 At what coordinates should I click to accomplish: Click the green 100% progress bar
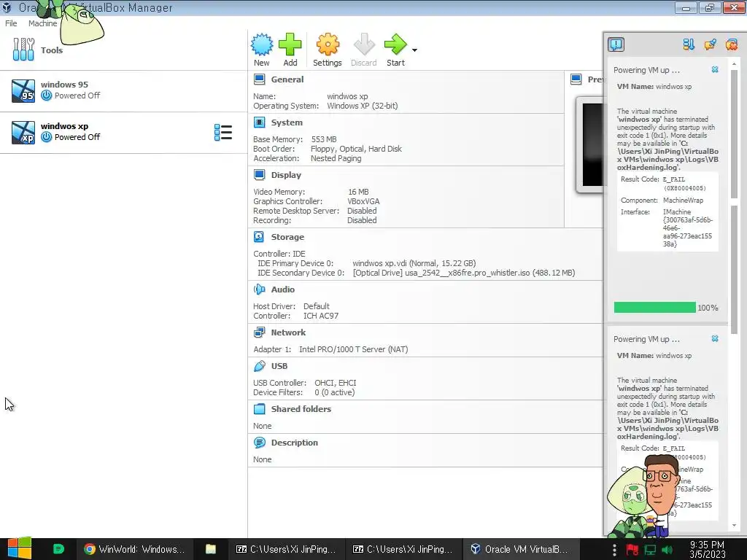pyautogui.click(x=654, y=308)
